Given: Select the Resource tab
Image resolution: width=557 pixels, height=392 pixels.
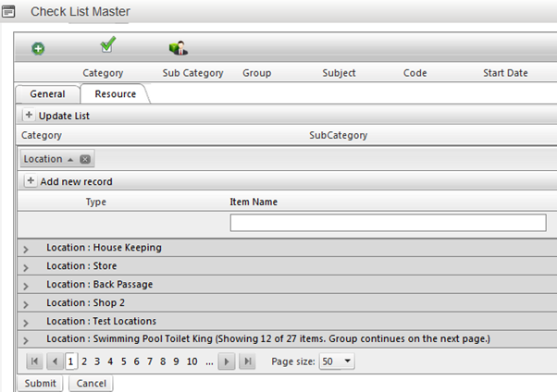Looking at the screenshot, I should [115, 93].
